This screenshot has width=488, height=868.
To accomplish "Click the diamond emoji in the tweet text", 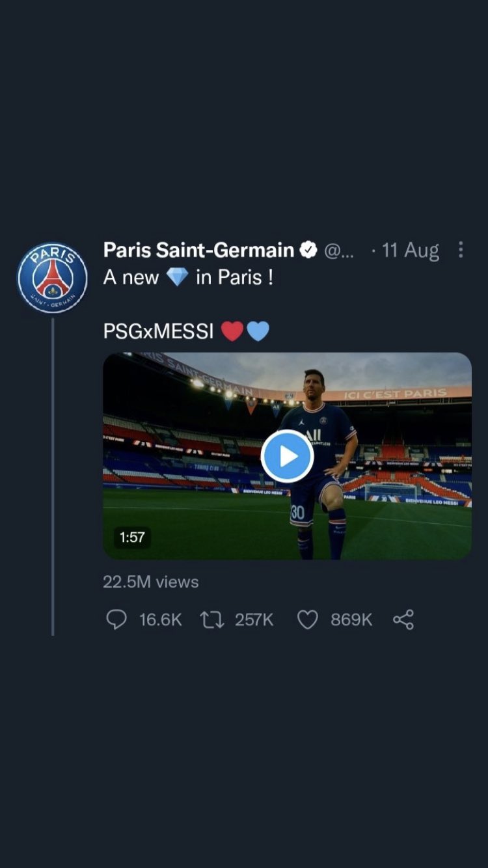I will (177, 277).
